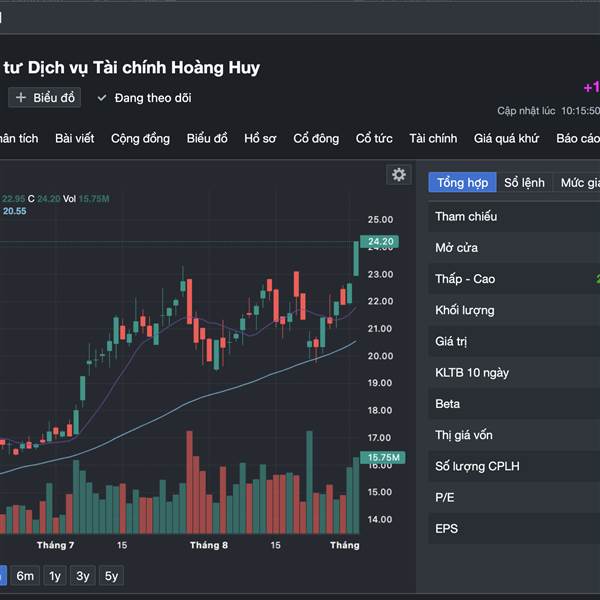
Task: Click the Thấp - Cao row
Action: [514, 279]
